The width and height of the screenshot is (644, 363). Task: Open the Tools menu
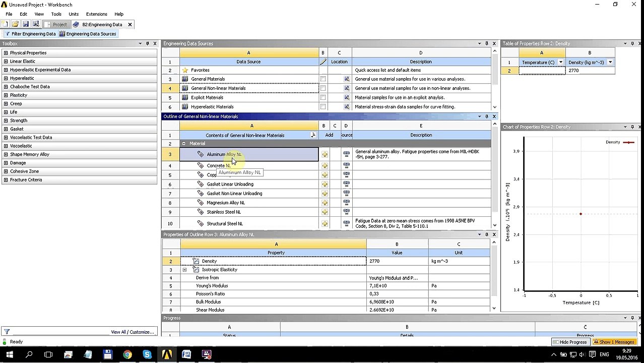(x=56, y=14)
